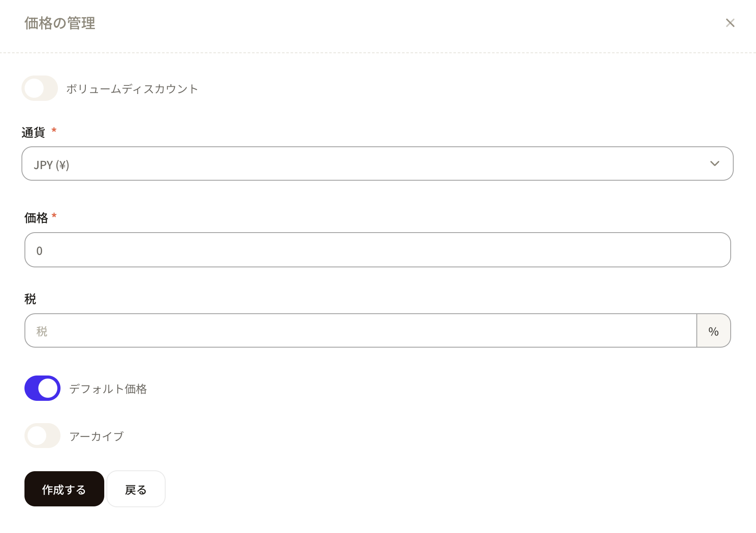756x533 pixels.
Task: Click the 価格 field label above the input
Action: pos(36,218)
